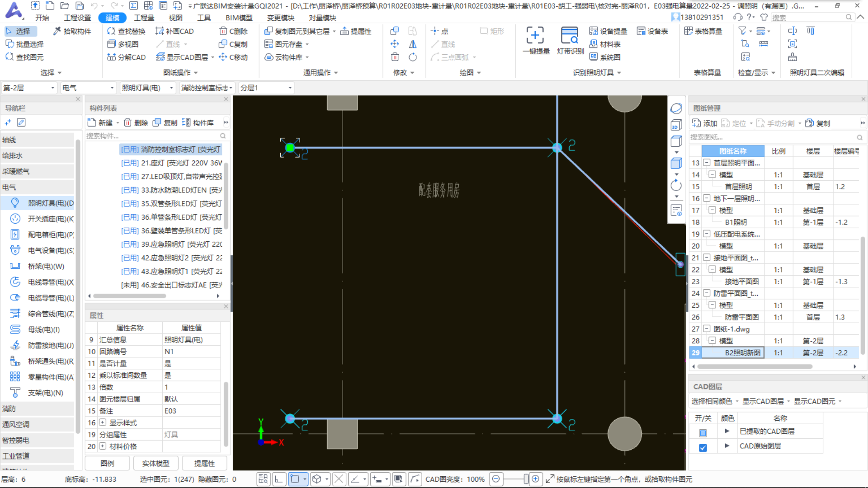Click the 新建 component icon
This screenshot has height=488, width=868.
pyautogui.click(x=100, y=122)
